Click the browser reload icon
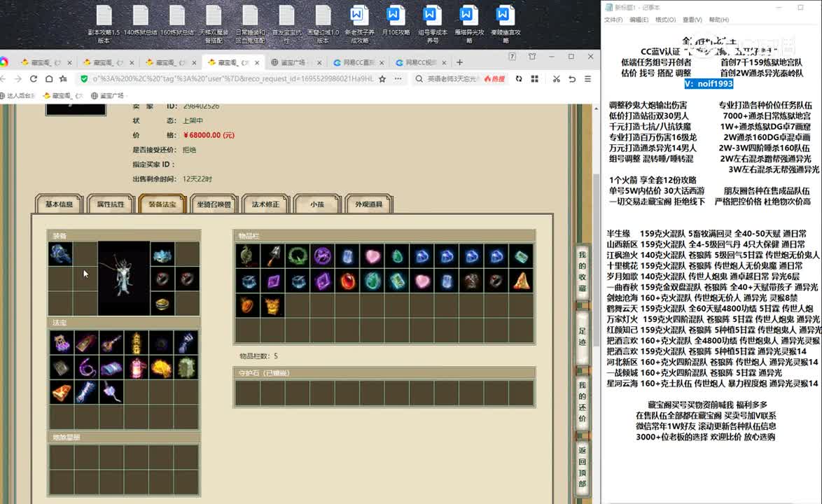Screen dimensions: 822x504 tap(34, 78)
